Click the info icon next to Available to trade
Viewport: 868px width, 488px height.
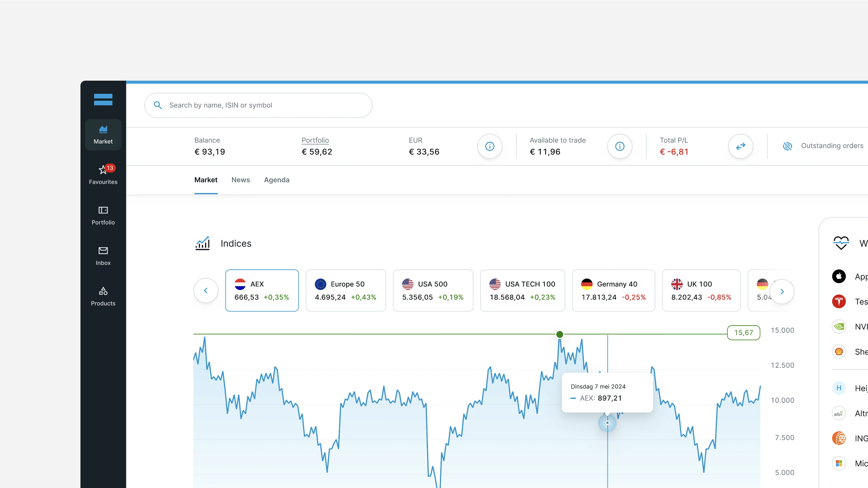click(620, 146)
